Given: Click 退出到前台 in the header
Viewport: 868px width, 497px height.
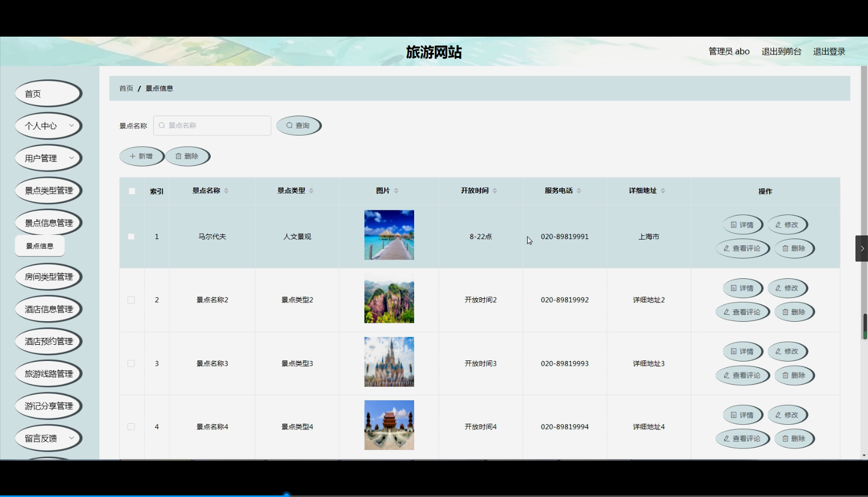Looking at the screenshot, I should click(781, 51).
